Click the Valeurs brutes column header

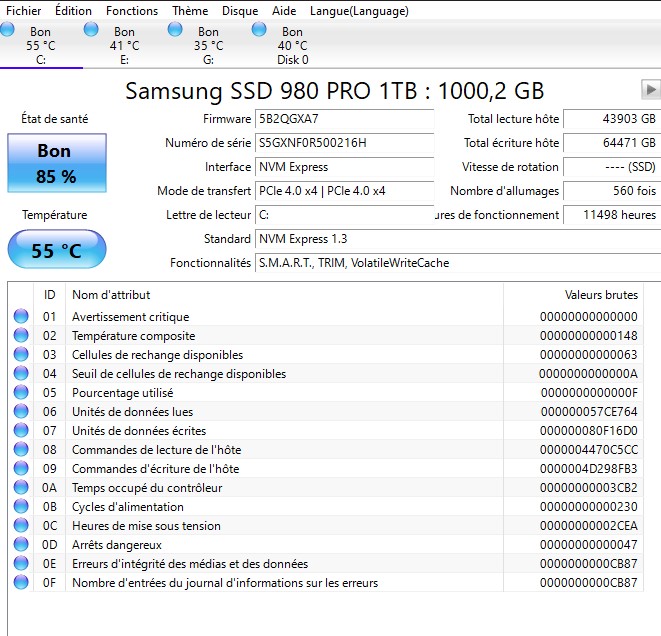pyautogui.click(x=573, y=295)
